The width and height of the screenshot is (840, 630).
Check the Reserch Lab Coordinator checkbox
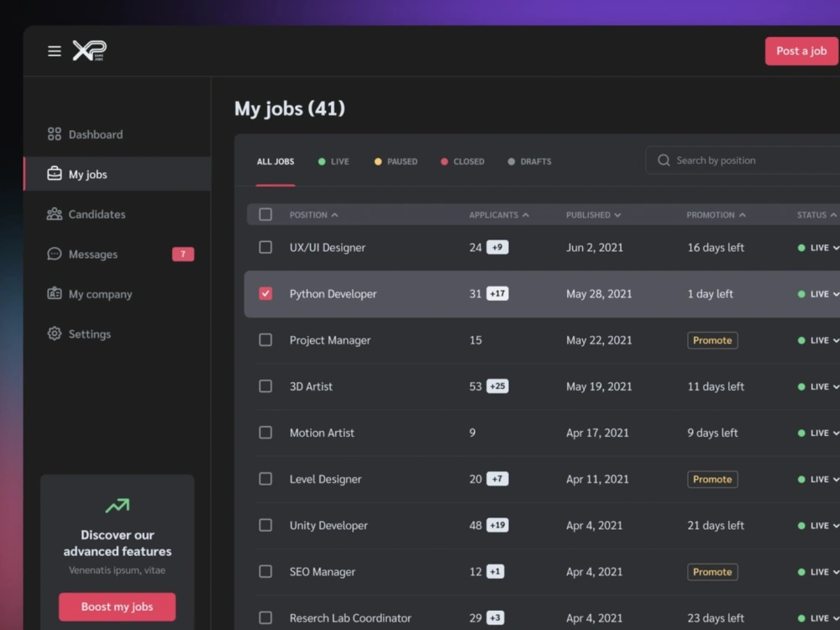tap(265, 617)
